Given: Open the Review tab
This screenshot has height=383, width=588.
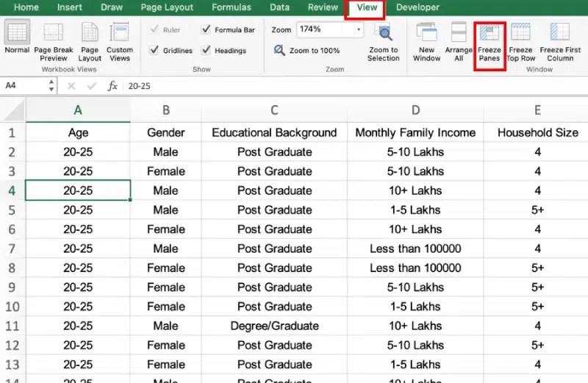Looking at the screenshot, I should [323, 7].
